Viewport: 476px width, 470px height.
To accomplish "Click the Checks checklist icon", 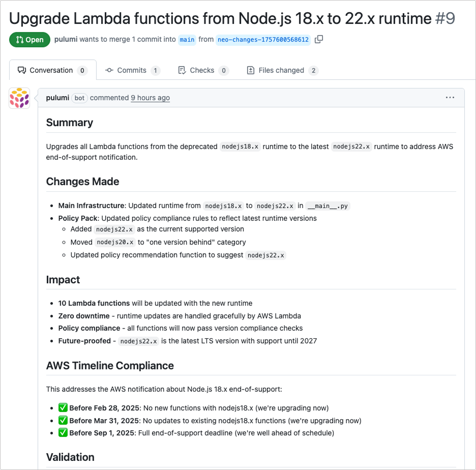I will pyautogui.click(x=182, y=70).
